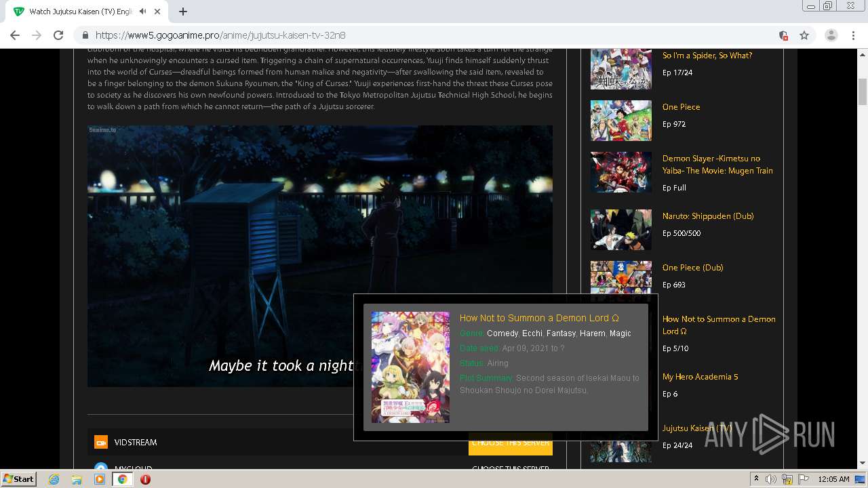Open the Chrome profile avatar menu
This screenshot has width=868, height=488.
click(831, 35)
